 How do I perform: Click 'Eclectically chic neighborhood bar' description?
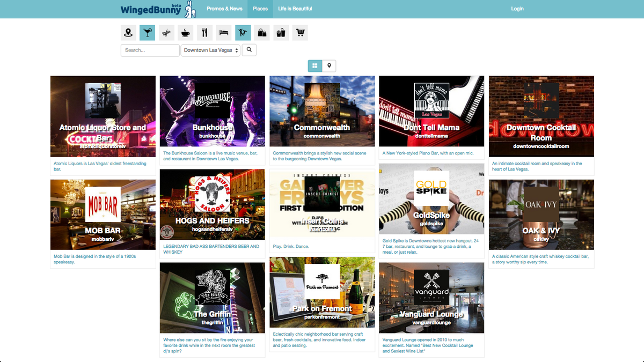point(320,340)
